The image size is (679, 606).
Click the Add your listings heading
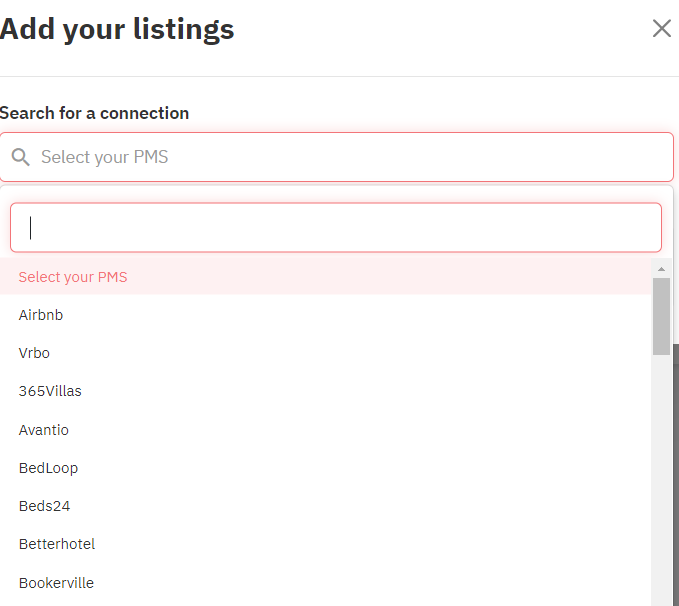tap(117, 29)
